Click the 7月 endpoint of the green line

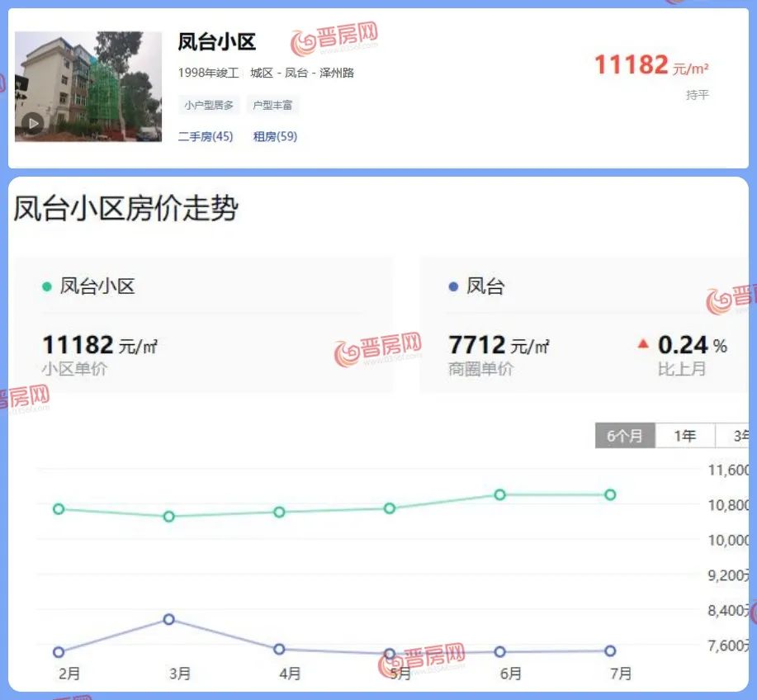pyautogui.click(x=609, y=494)
